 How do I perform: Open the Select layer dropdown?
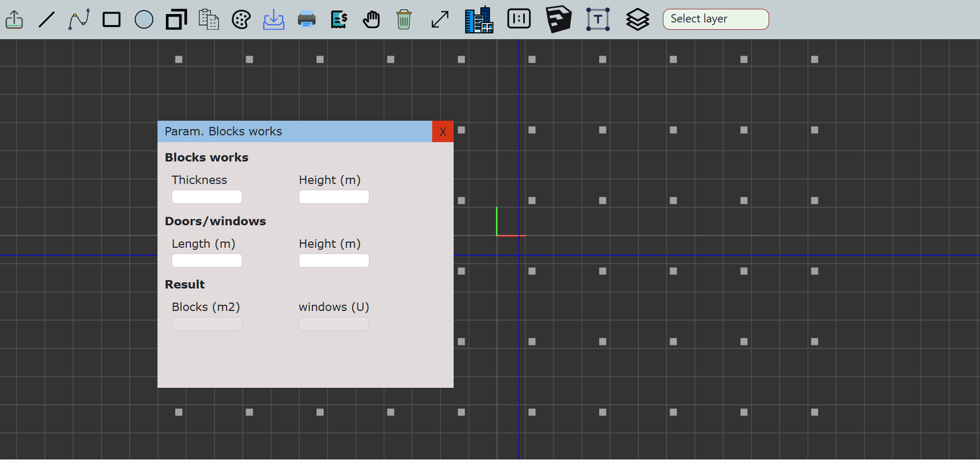coord(715,19)
